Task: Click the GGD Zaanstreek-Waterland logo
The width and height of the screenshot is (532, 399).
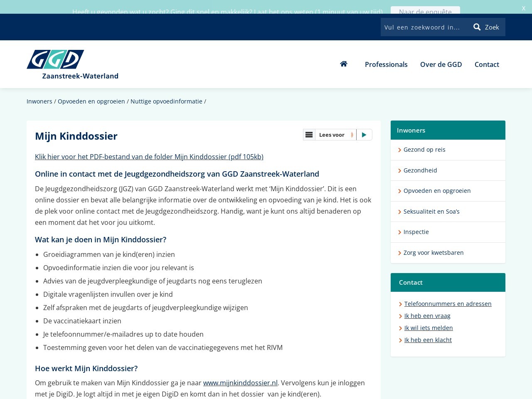Action: coord(73,64)
